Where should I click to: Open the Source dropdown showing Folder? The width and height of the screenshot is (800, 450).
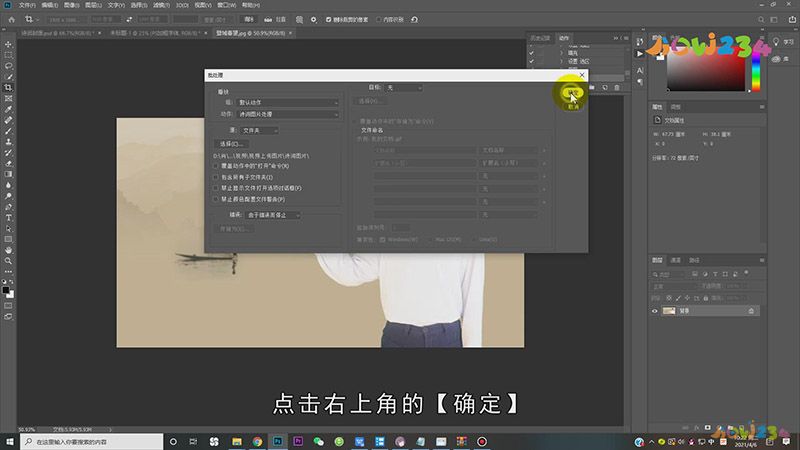(259, 131)
